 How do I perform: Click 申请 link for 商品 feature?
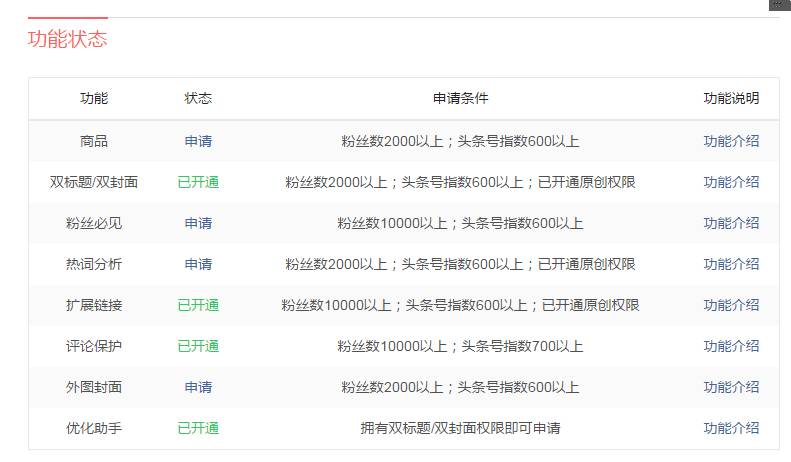coord(198,141)
